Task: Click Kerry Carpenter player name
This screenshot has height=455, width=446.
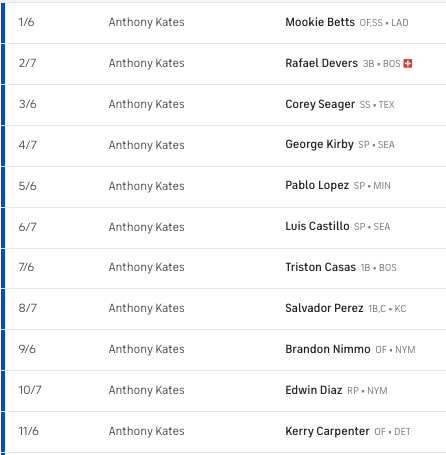Action: point(327,431)
